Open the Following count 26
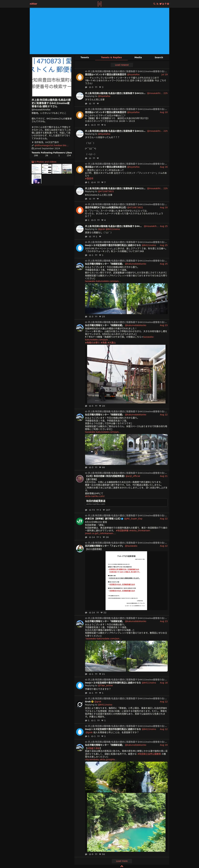 (46, 155)
